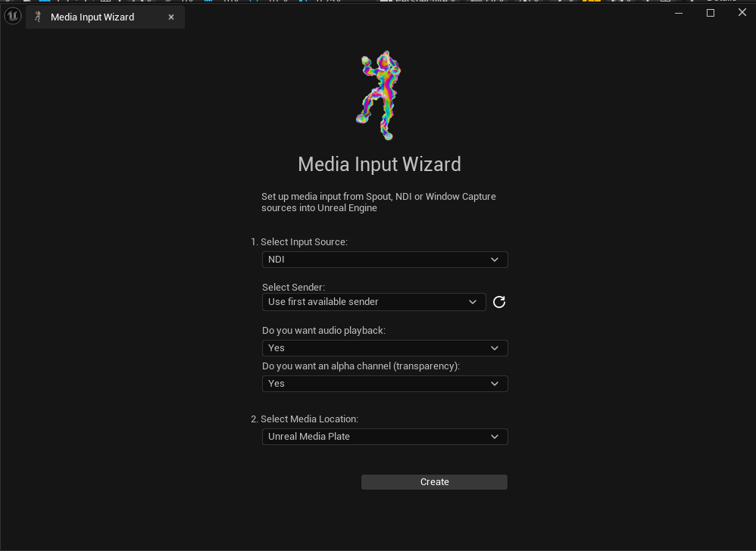This screenshot has width=756, height=551.
Task: Click the rainbow dancing figure logo
Action: [x=380, y=95]
